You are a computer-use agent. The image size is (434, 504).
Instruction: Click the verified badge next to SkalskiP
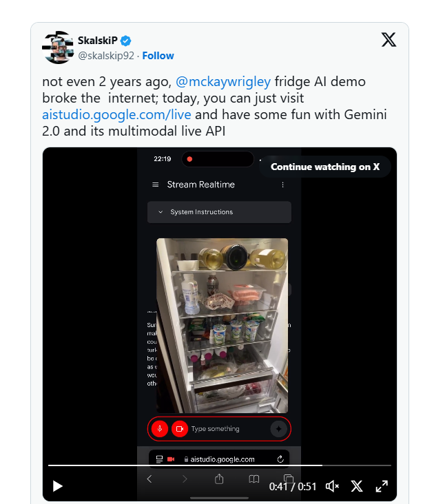[x=126, y=41]
